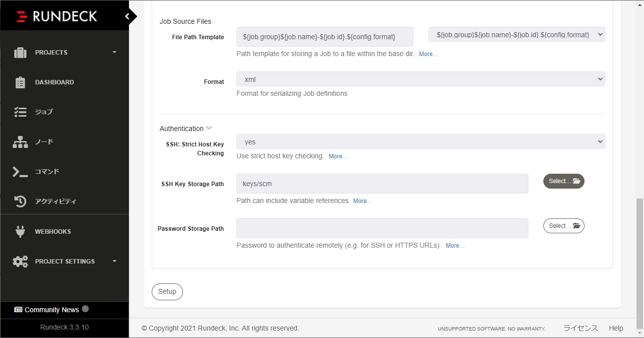Collapse the Authentication section arrow

tap(209, 128)
